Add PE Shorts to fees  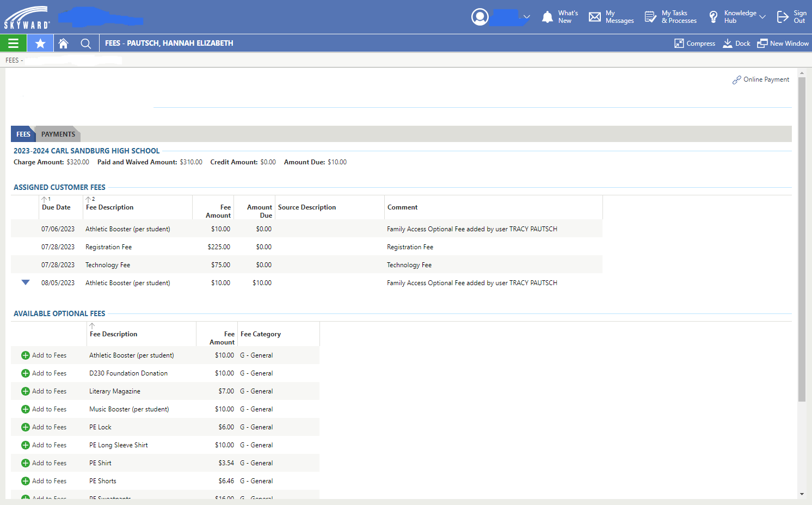44,481
